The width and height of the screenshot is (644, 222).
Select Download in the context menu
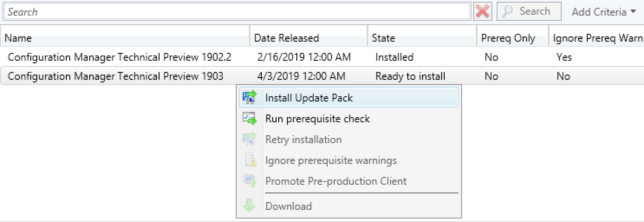[349, 206]
